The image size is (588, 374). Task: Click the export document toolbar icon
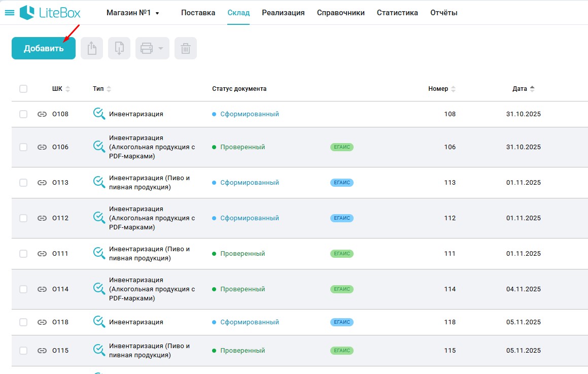point(92,49)
